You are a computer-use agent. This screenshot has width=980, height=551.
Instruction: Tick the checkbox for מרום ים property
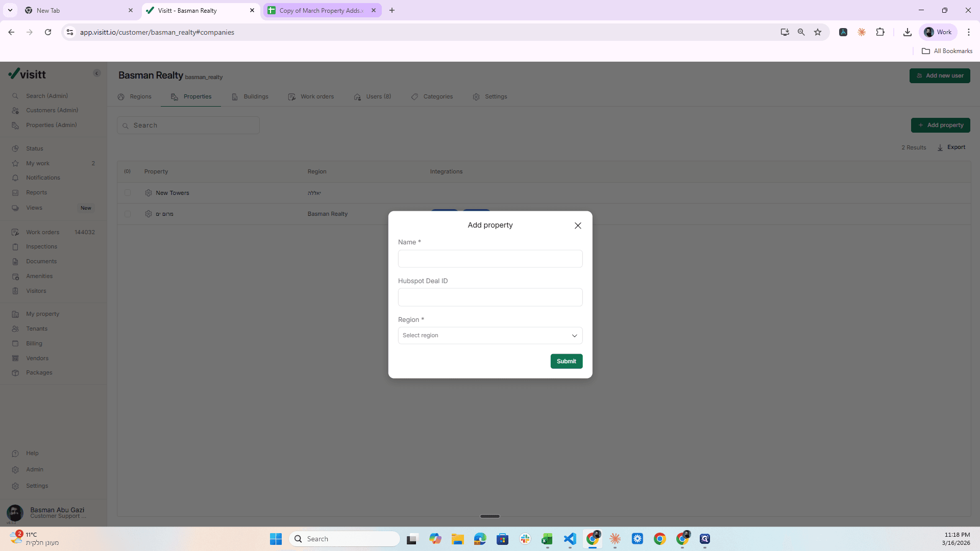pyautogui.click(x=128, y=214)
